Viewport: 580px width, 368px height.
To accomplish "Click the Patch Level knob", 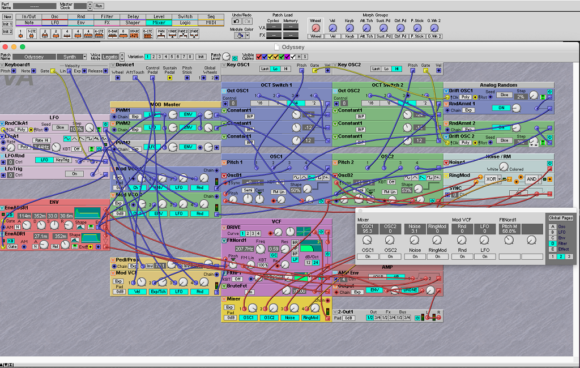I will (226, 57).
